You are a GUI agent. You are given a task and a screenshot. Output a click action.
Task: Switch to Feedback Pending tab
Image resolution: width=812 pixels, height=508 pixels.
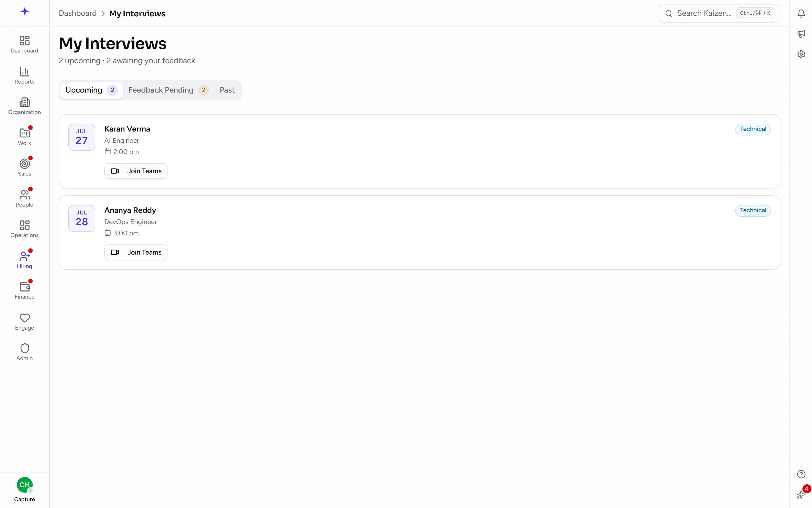168,90
